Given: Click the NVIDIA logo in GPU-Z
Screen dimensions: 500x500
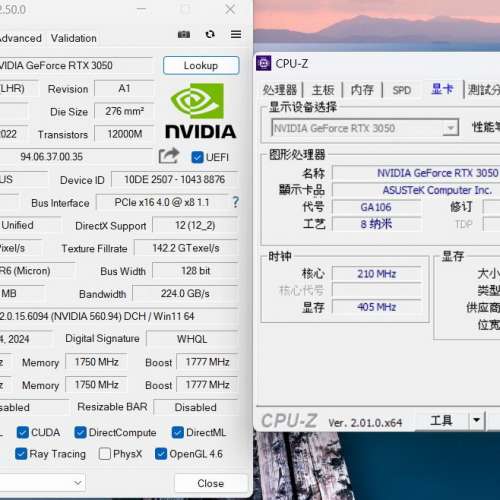Looking at the screenshot, I should (201, 111).
